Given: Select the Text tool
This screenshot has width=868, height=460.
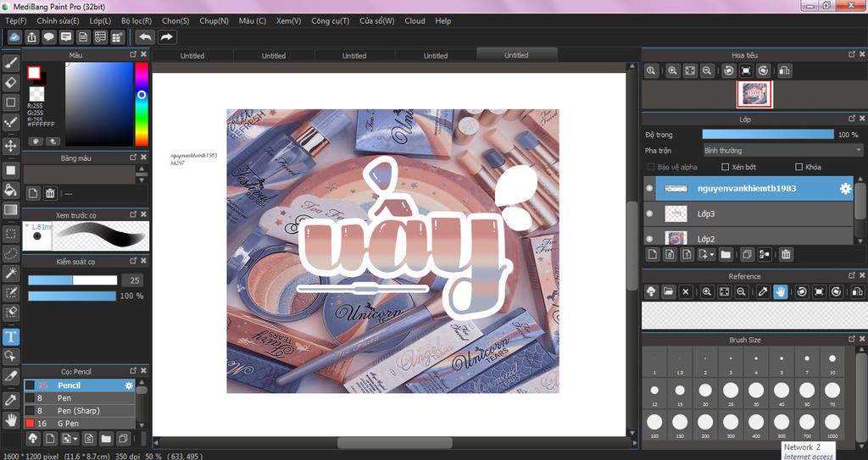Looking at the screenshot, I should (10, 336).
